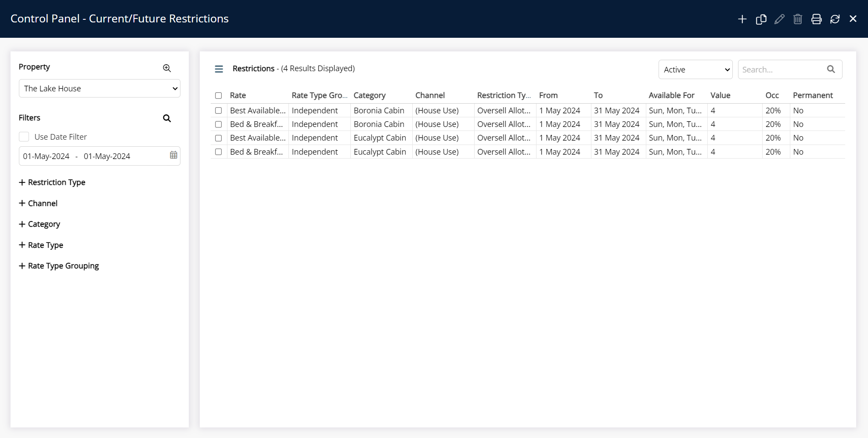Viewport: 868px width, 438px height.
Task: Enable the Use Date Filter checkbox
Action: (24, 137)
